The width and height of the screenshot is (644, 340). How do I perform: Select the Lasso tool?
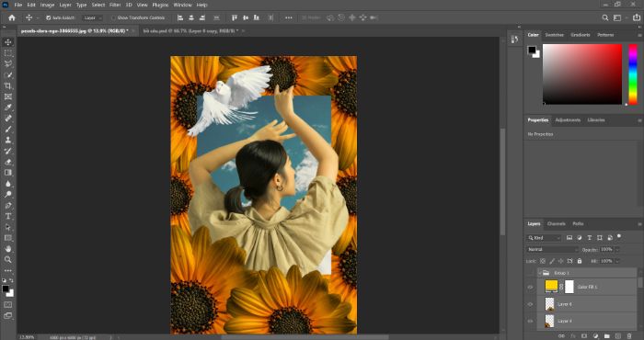(x=7, y=64)
